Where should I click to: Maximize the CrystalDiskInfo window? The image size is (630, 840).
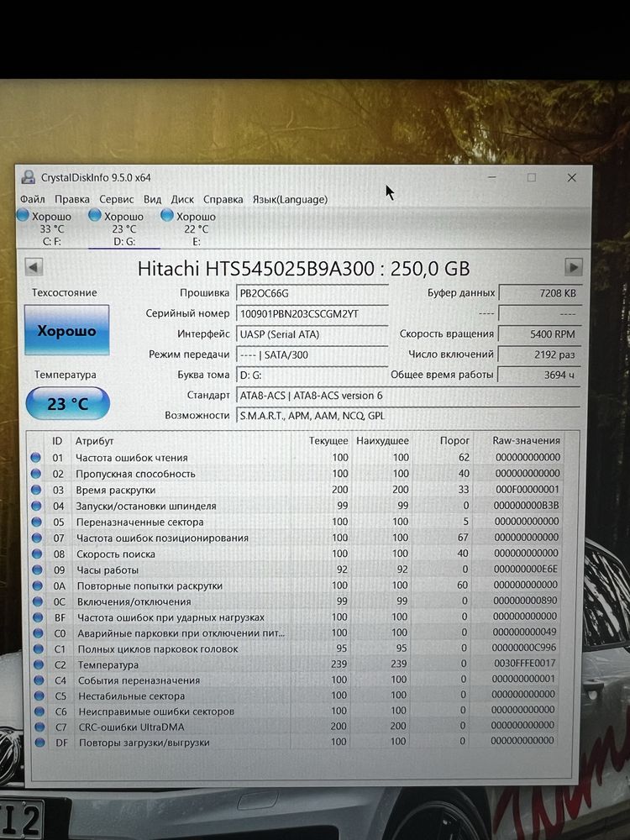[x=532, y=177]
